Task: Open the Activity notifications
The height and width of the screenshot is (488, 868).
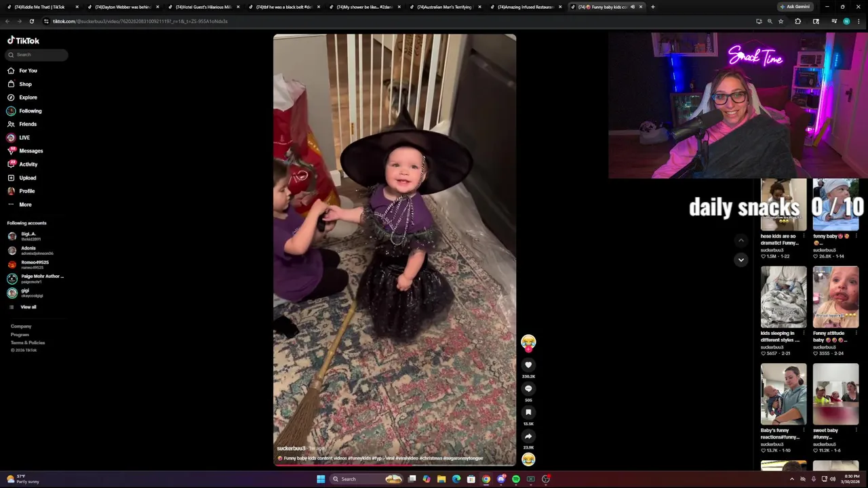Action: [x=22, y=164]
